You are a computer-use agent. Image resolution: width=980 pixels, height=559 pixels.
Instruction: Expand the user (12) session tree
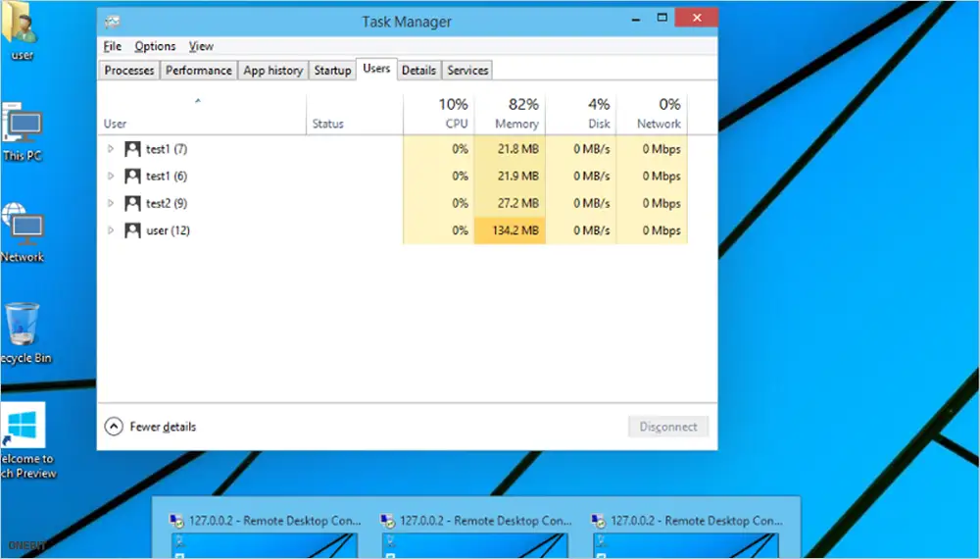coord(111,231)
